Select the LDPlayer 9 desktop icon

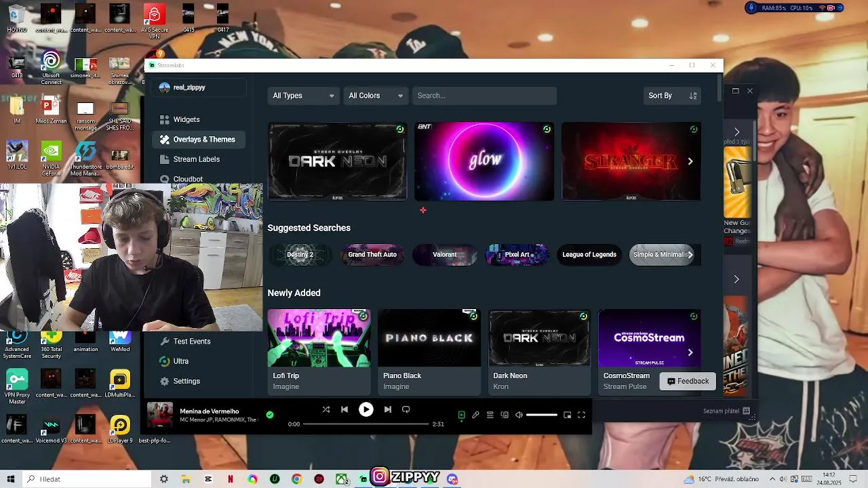click(120, 430)
